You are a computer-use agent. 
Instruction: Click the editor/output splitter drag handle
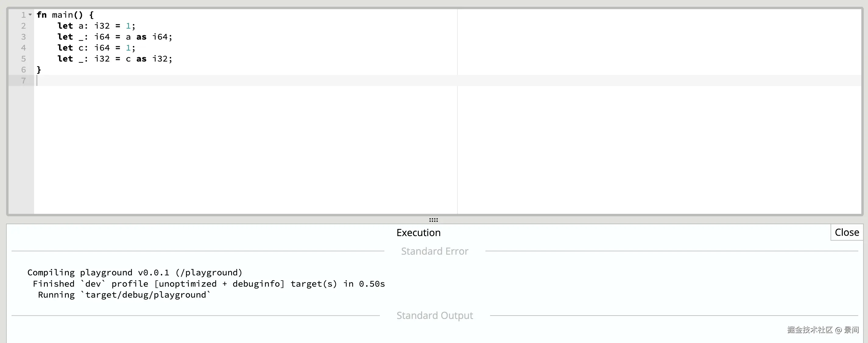click(x=433, y=220)
